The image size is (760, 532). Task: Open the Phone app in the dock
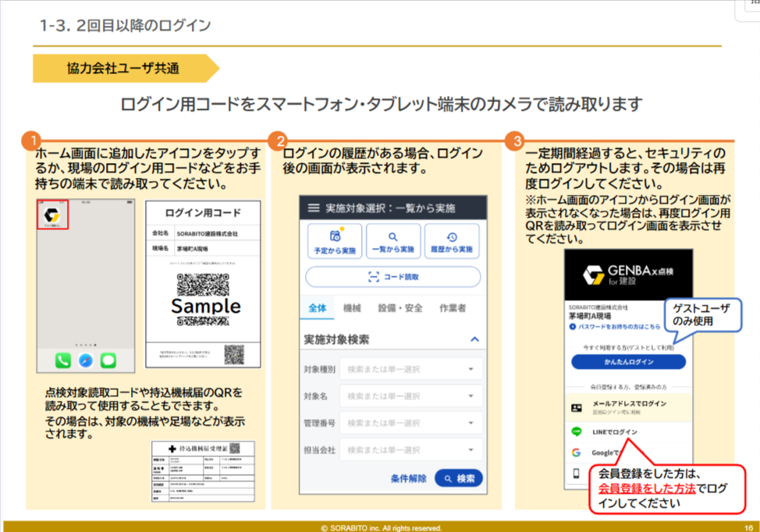point(63,360)
